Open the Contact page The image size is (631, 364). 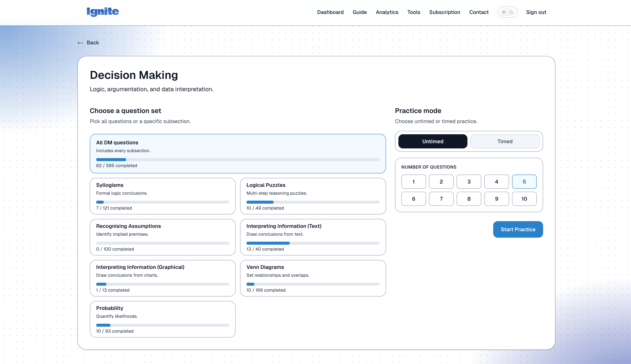[x=479, y=12]
